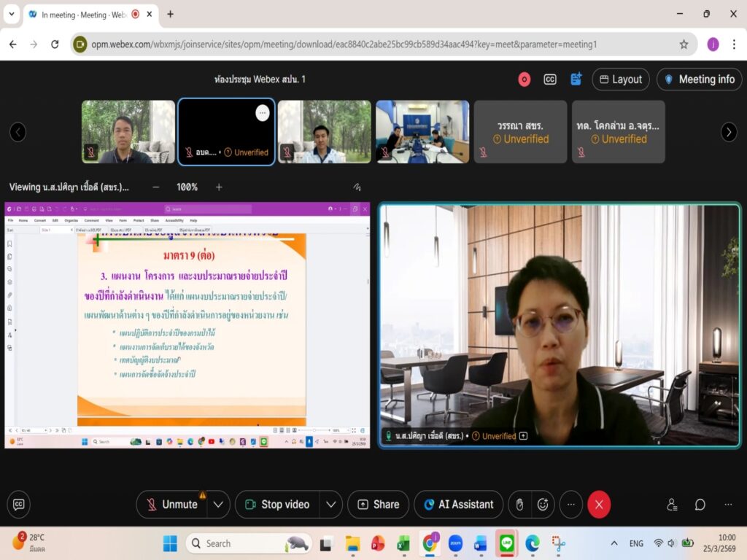Click the red recording indicator icon

click(524, 79)
